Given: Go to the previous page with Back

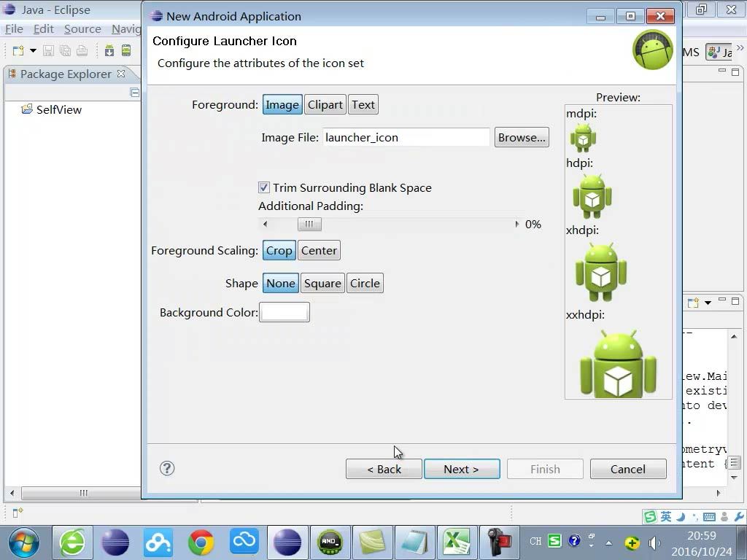Looking at the screenshot, I should (384, 469).
